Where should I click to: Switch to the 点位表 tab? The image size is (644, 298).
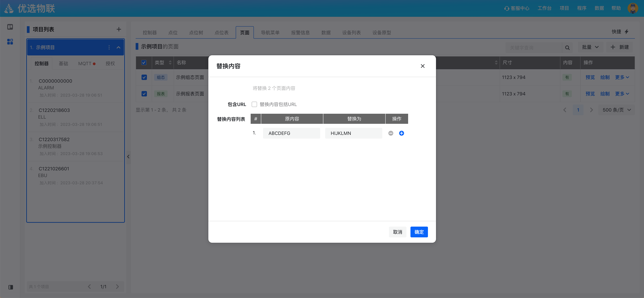click(221, 33)
